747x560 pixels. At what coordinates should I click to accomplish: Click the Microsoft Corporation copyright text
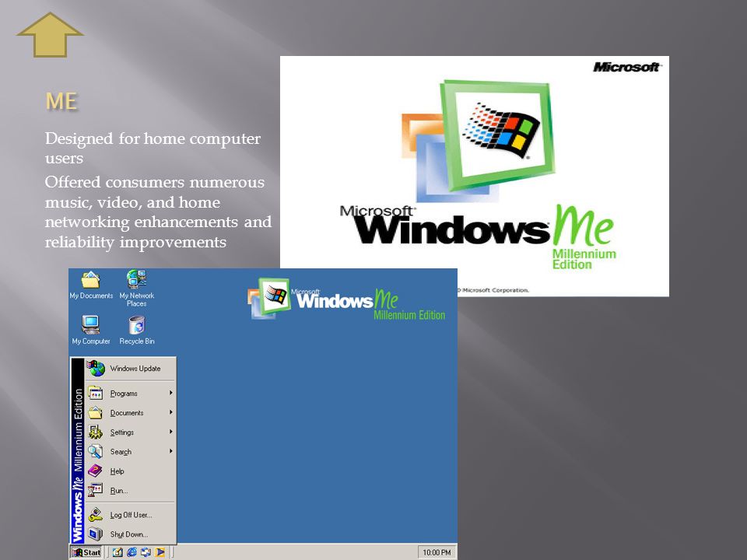[493, 290]
